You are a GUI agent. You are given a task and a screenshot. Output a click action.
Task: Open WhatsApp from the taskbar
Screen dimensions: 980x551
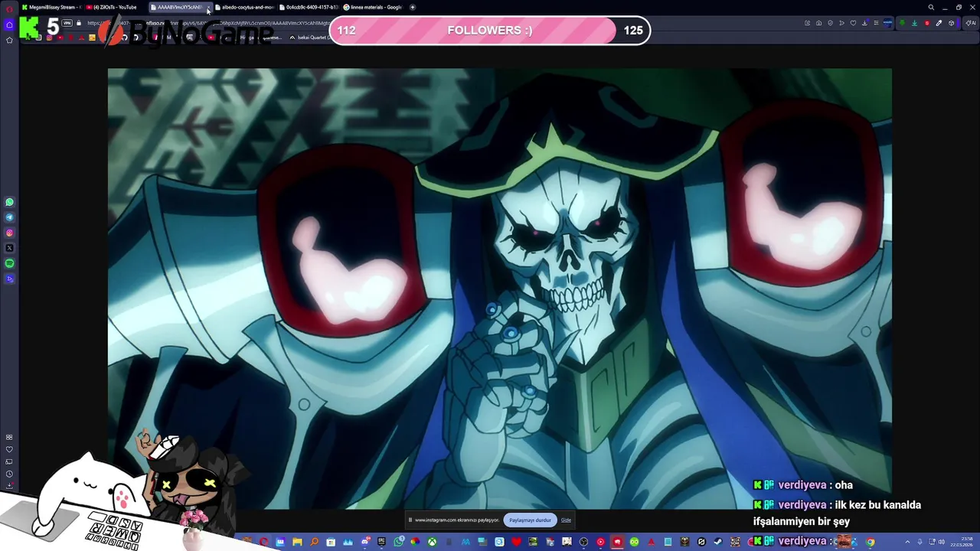(398, 542)
